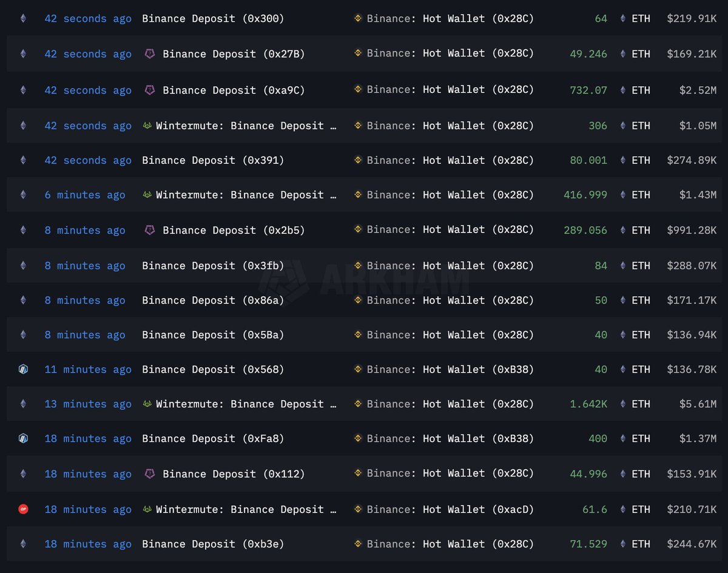The image size is (728, 573).
Task: Open the Binance Deposit (0x27B) sender
Action: tap(234, 54)
